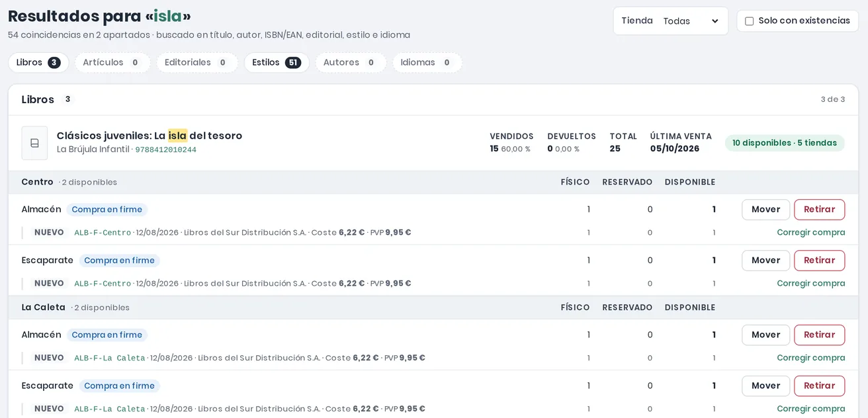Follow Corregir compra under La Caleta Almacén
The width and height of the screenshot is (868, 418).
point(810,358)
